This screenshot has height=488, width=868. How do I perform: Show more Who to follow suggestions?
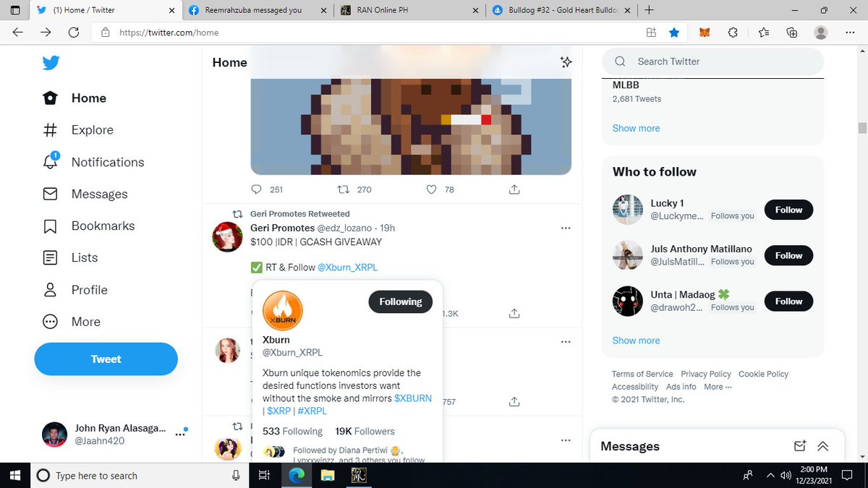pyautogui.click(x=636, y=341)
